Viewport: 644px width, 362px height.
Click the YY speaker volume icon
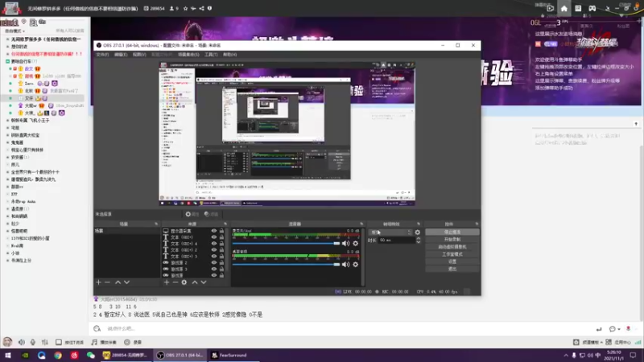[22, 342]
